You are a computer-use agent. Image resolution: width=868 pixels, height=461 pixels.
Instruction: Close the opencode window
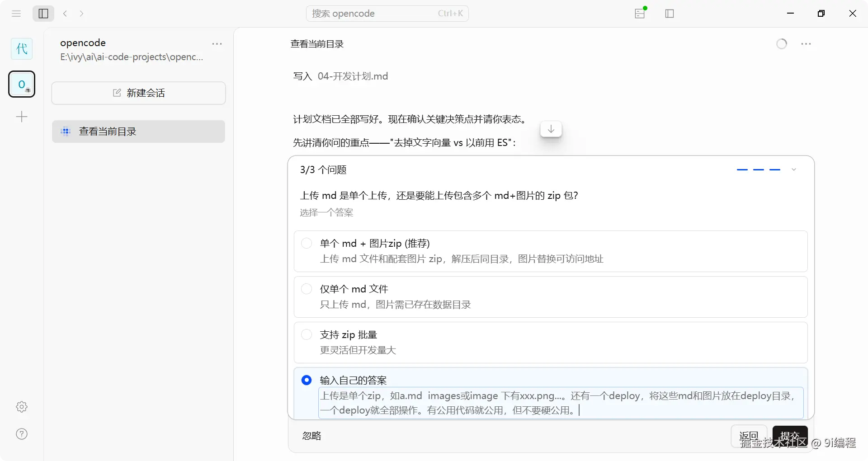(x=853, y=14)
